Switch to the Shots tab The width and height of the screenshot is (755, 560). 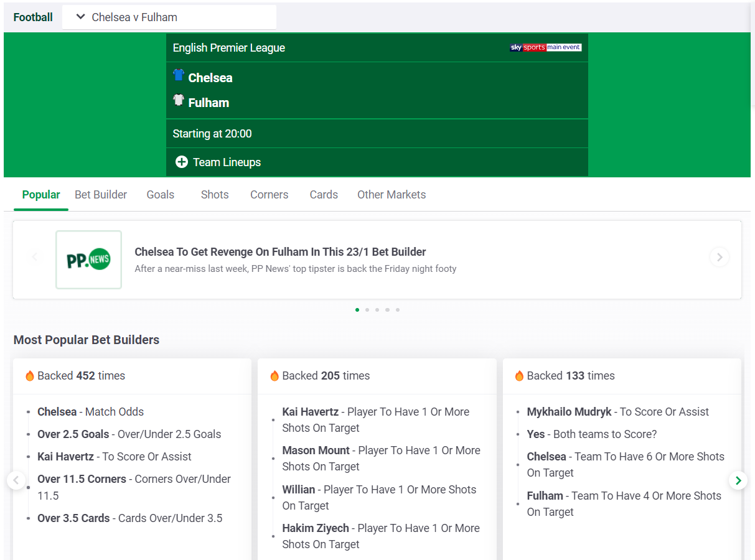215,195
